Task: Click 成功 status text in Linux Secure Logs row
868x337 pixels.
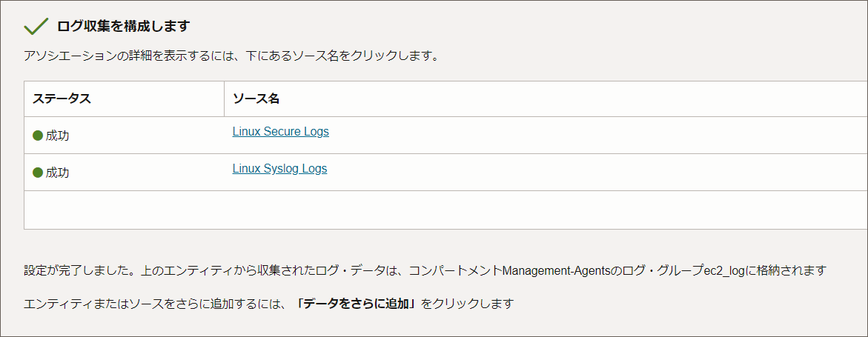Action: click(x=57, y=136)
